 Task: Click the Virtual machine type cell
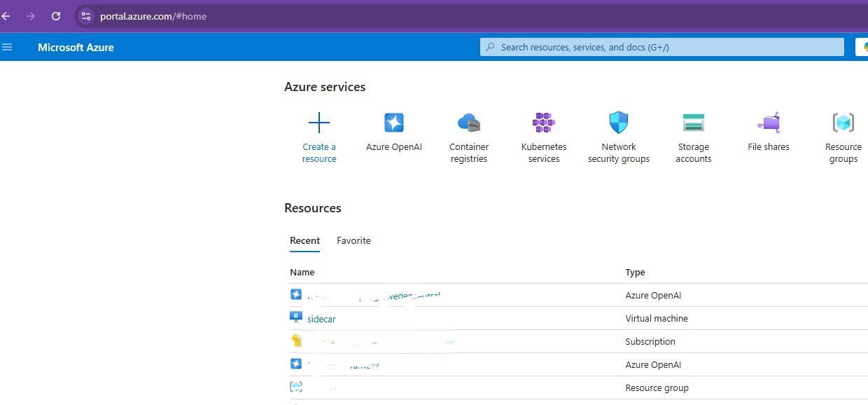[657, 318]
